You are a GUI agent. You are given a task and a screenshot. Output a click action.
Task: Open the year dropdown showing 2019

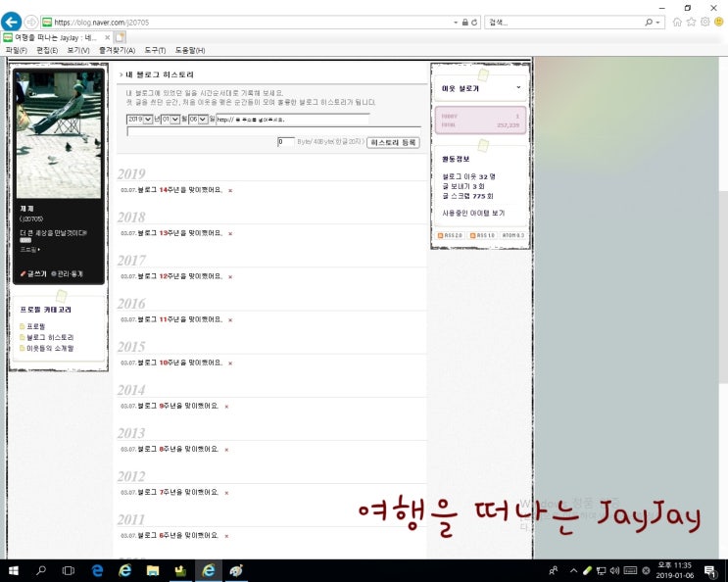point(139,120)
